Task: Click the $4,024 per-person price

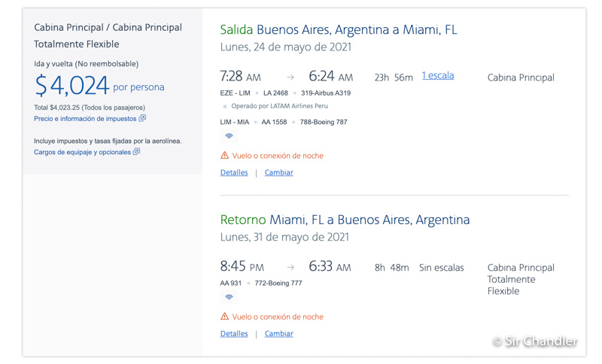Action: (72, 86)
